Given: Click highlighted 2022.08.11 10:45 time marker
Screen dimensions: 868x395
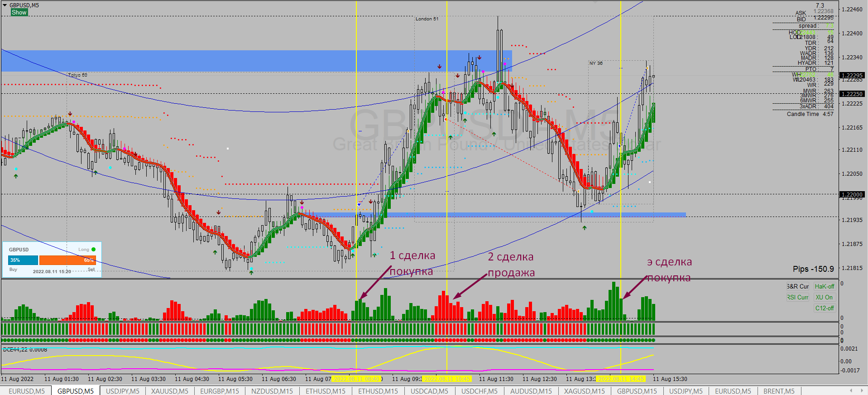Looking at the screenshot, I should point(447,379).
